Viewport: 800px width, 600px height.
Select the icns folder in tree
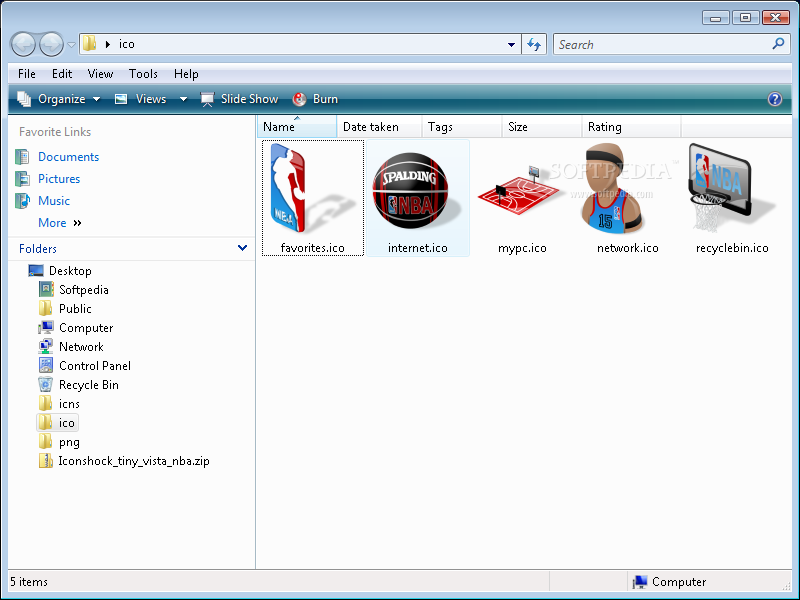click(x=69, y=404)
